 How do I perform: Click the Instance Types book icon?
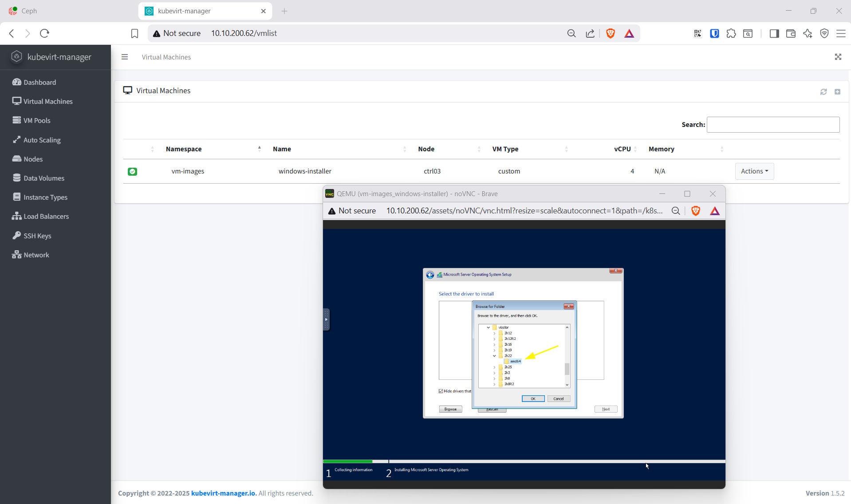[17, 197]
